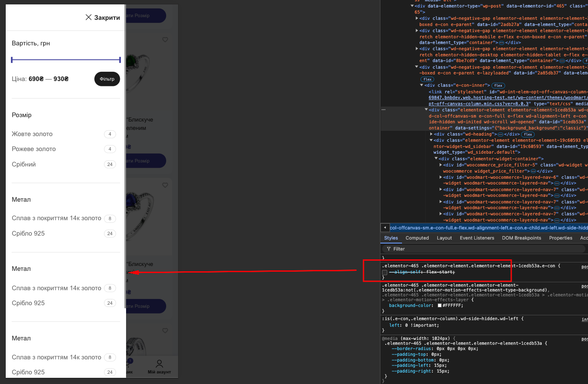Collapse the selected 1cedb53a div node
The height and width of the screenshot is (384, 588).
tap(426, 109)
